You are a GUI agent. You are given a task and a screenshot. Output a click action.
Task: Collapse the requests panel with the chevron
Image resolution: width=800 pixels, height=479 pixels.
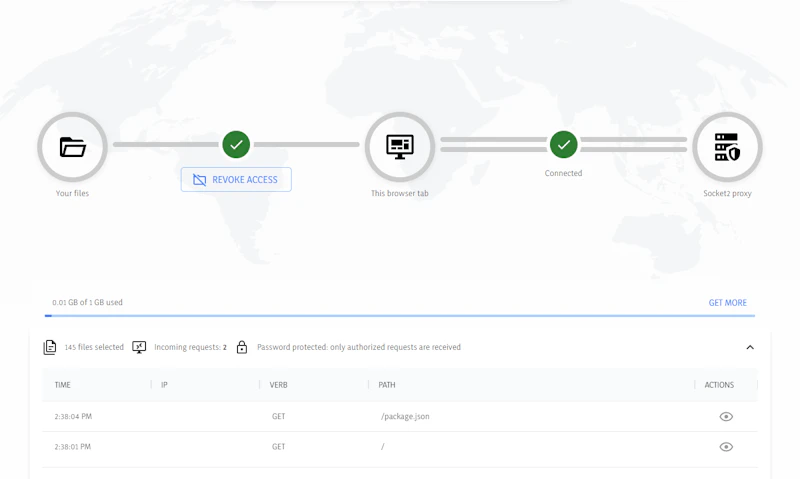click(750, 347)
